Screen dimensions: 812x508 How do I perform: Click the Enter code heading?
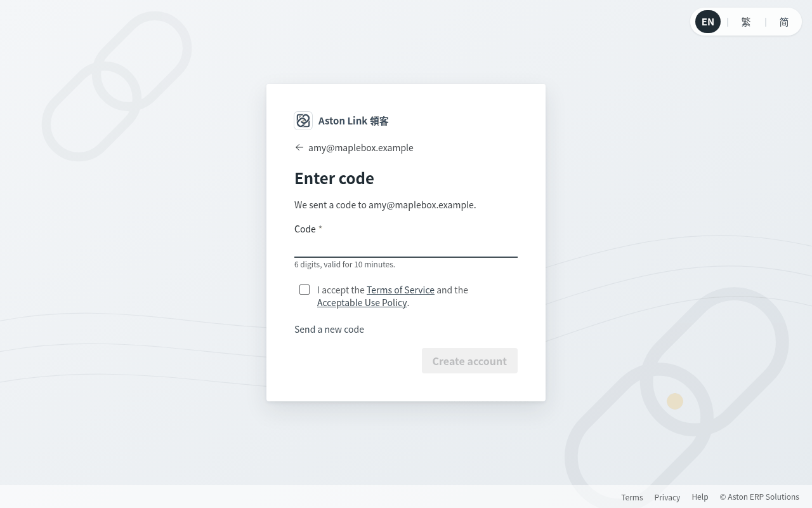click(x=334, y=178)
